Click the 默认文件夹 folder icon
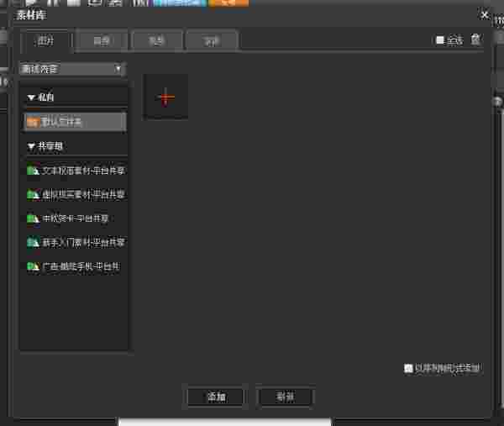This screenshot has height=426, width=504. coord(32,122)
